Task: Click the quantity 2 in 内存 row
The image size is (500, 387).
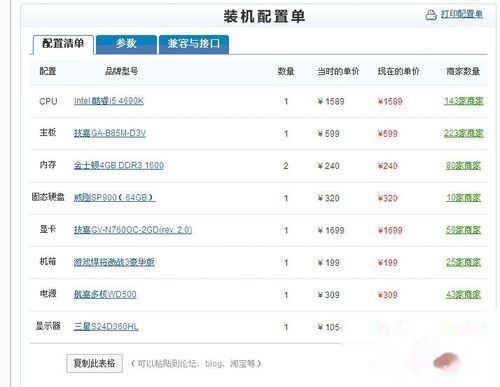Action: (286, 166)
